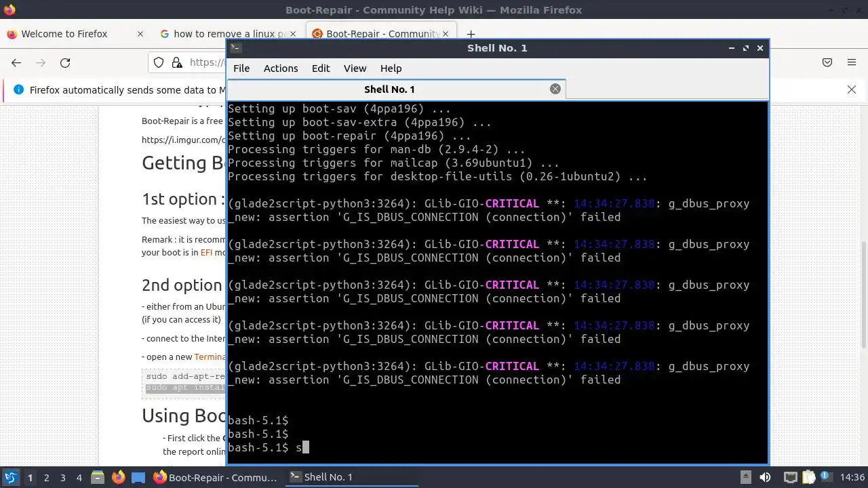Open the Firefox hamburger application menu
868x488 pixels.
(852, 62)
